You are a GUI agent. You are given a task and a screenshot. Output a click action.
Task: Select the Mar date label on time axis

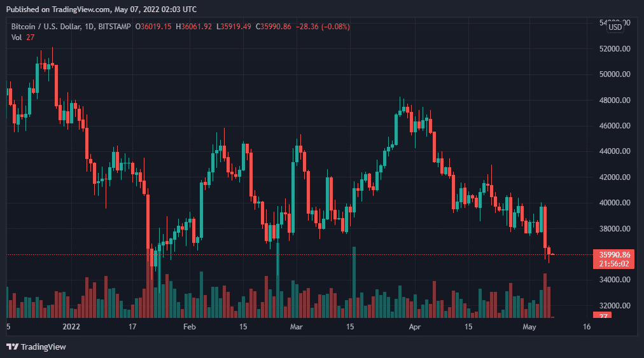(x=296, y=327)
